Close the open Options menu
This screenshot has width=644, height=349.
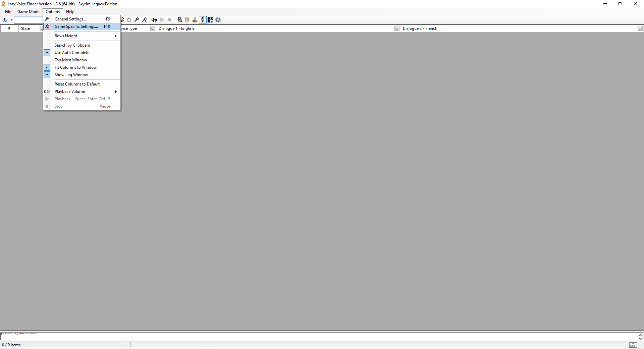click(x=53, y=12)
